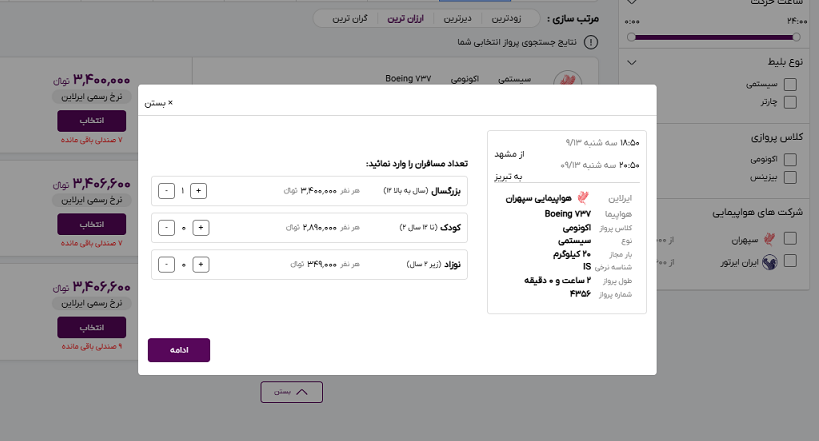
Task: Sort results by ارزان ترین (cheapest)
Action: click(405, 18)
